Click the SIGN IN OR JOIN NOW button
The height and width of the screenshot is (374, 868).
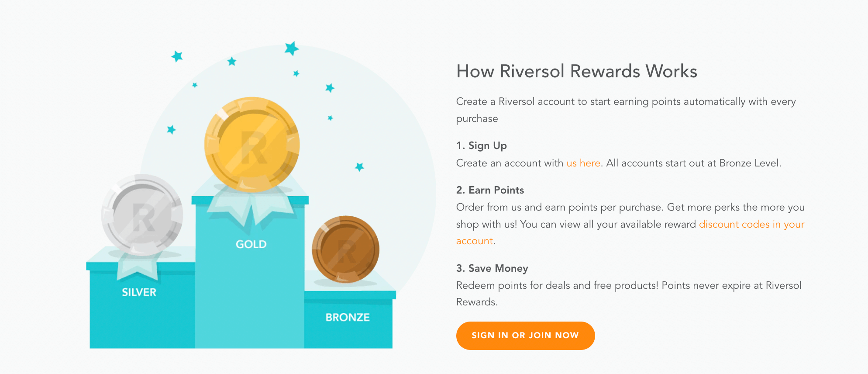point(525,335)
